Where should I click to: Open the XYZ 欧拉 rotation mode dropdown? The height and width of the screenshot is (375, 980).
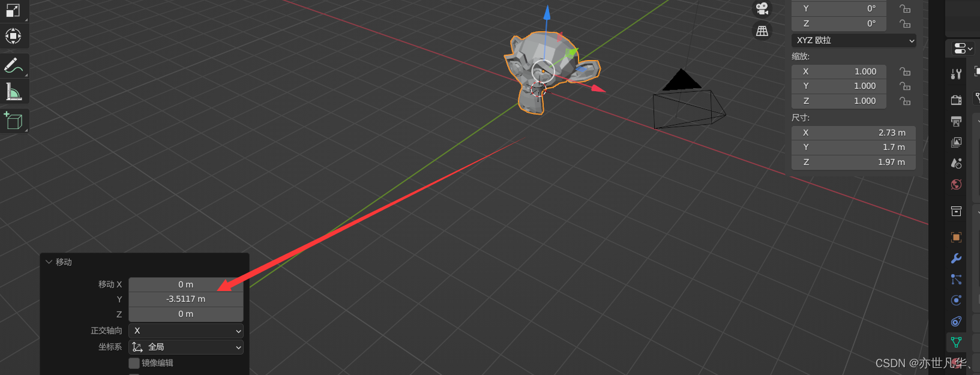click(853, 40)
